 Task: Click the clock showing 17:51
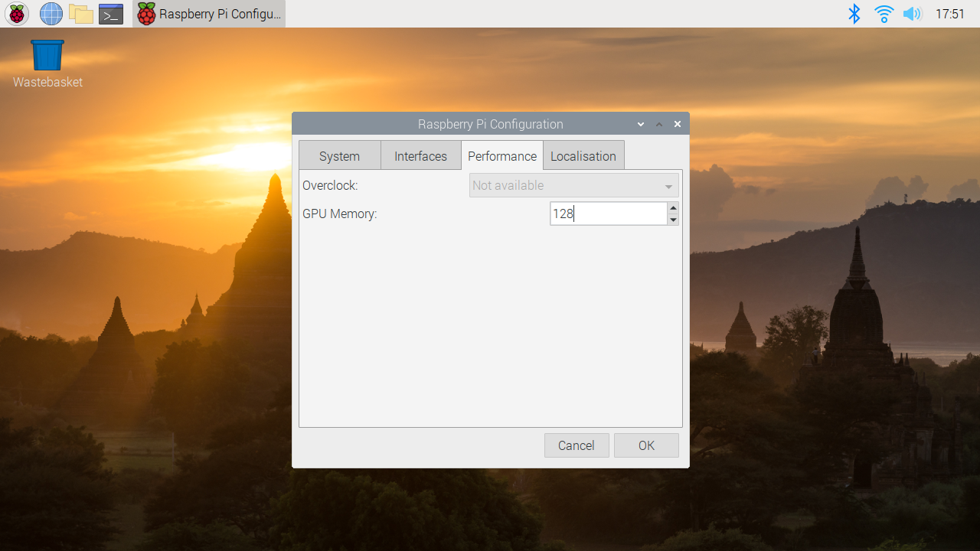coord(950,14)
